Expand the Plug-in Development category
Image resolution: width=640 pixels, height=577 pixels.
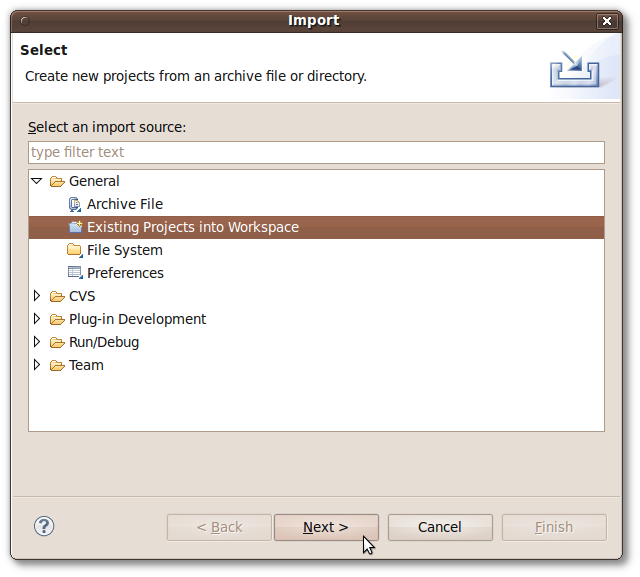point(37,319)
